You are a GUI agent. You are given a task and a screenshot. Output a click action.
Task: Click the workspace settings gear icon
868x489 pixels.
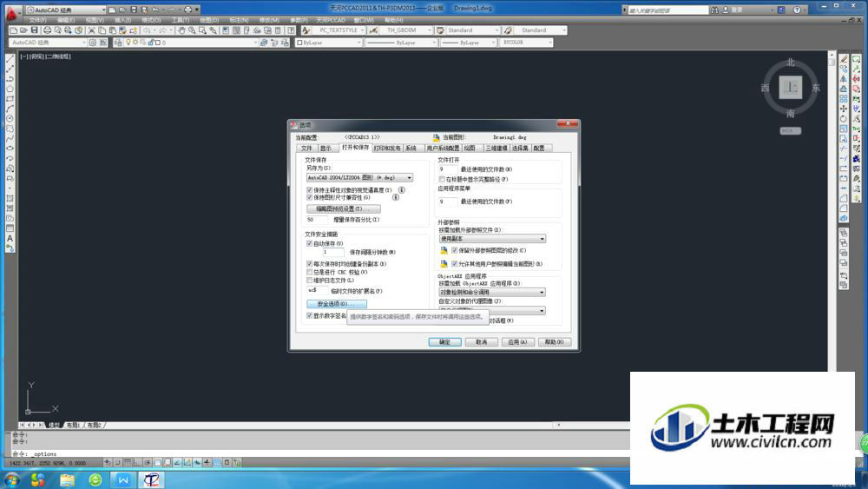(x=93, y=43)
